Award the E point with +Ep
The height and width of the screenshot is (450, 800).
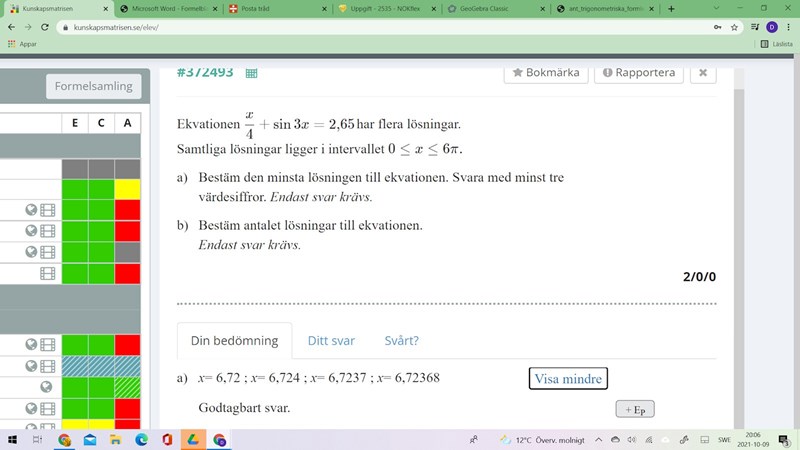click(x=634, y=410)
